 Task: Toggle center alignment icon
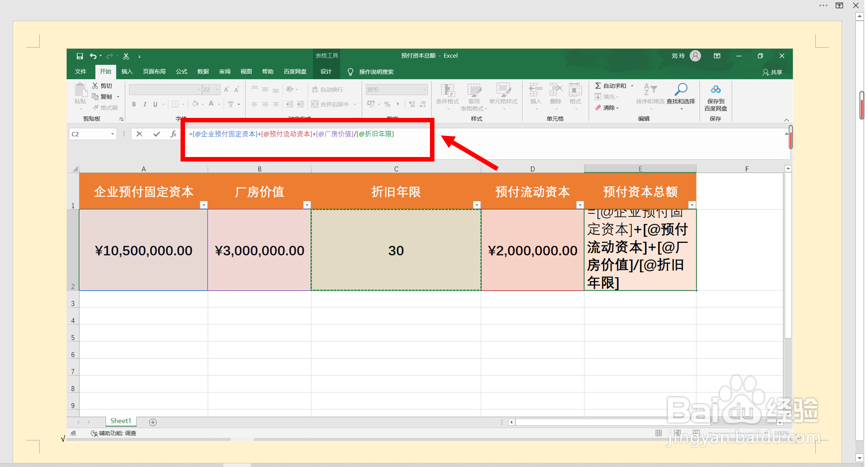click(x=265, y=104)
